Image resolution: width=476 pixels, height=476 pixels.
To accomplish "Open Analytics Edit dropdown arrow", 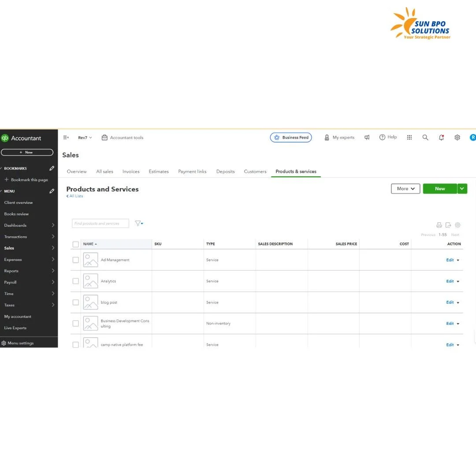I will (x=458, y=281).
